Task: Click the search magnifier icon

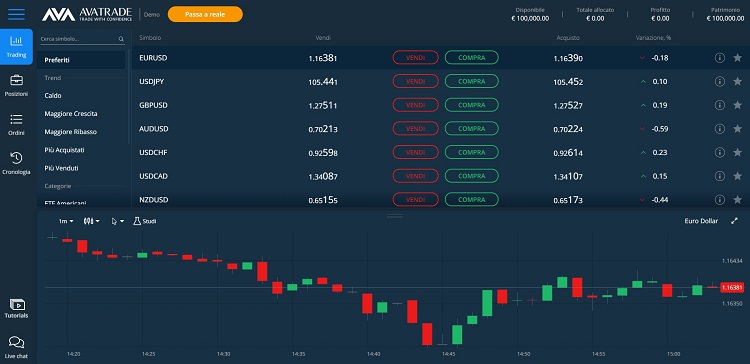Action: (121, 39)
